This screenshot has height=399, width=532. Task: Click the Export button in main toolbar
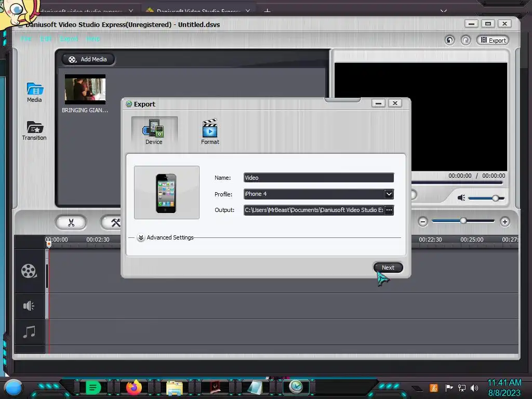coord(494,41)
